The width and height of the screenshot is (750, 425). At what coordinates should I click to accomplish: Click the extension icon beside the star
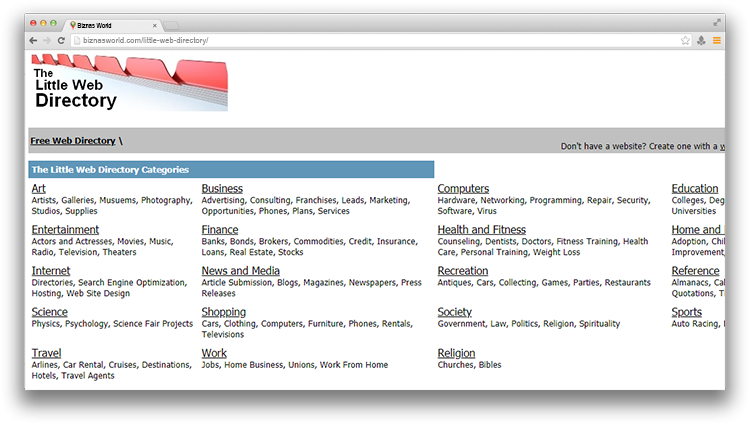(701, 40)
